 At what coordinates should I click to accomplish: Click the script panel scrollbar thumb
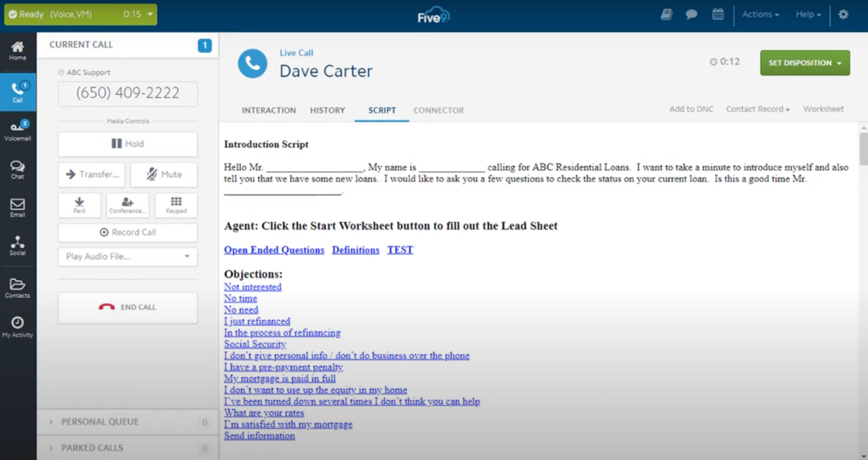[863, 148]
